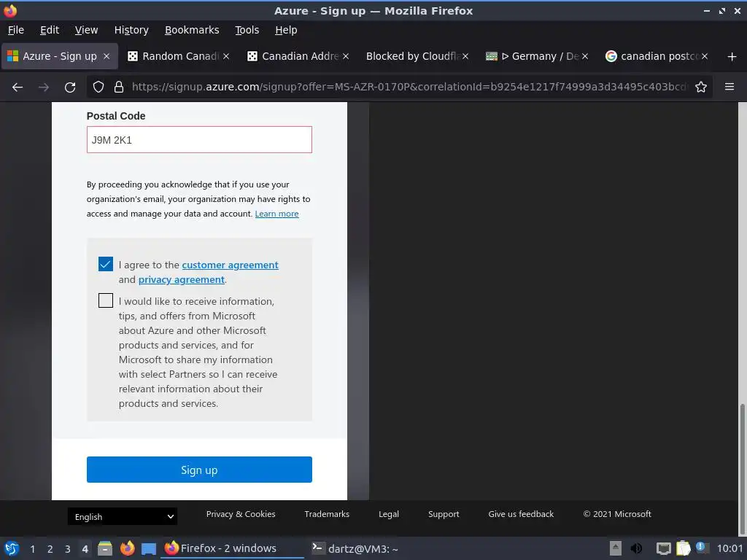
Task: Close the canadian postcode Google tab
Action: pyautogui.click(x=705, y=56)
